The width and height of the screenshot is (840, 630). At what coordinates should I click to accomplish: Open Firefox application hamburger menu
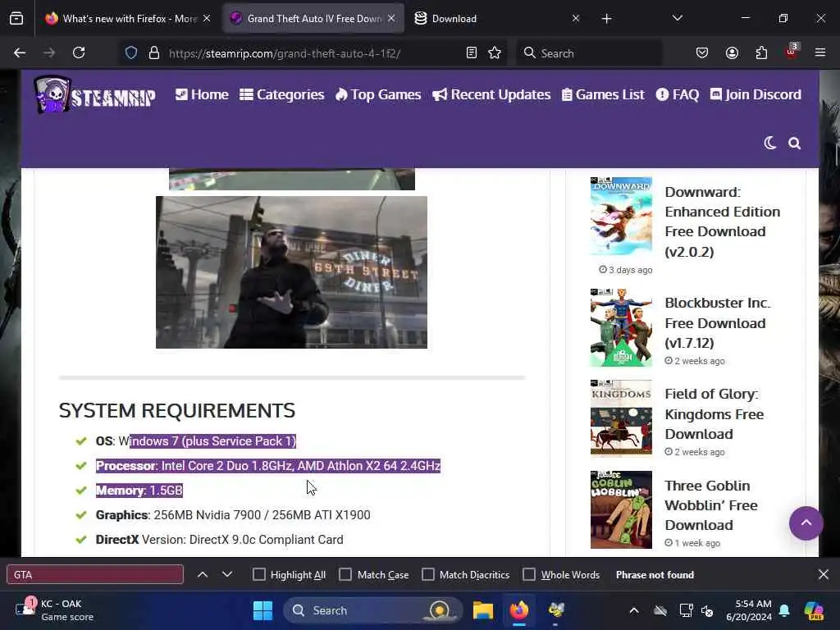[820, 53]
